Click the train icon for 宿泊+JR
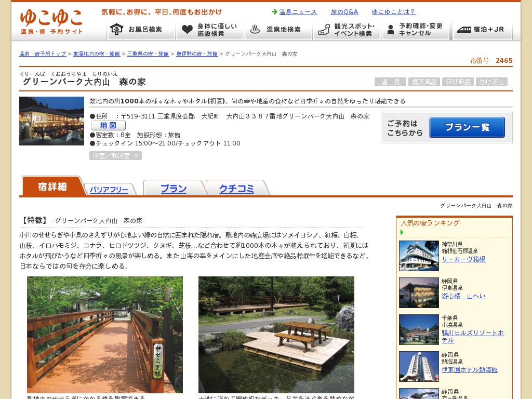Screen dimensions: 532x399 464,30
